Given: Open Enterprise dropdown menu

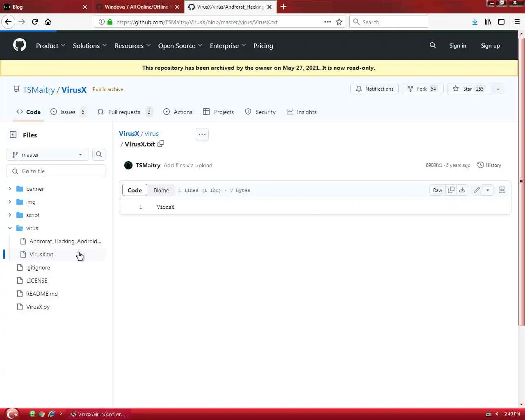Looking at the screenshot, I should pos(228,46).
